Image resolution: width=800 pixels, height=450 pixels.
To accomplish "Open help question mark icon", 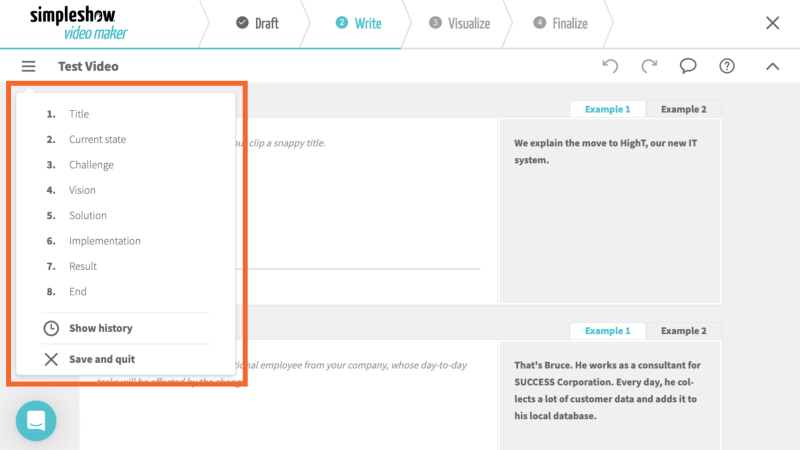I will [727, 66].
